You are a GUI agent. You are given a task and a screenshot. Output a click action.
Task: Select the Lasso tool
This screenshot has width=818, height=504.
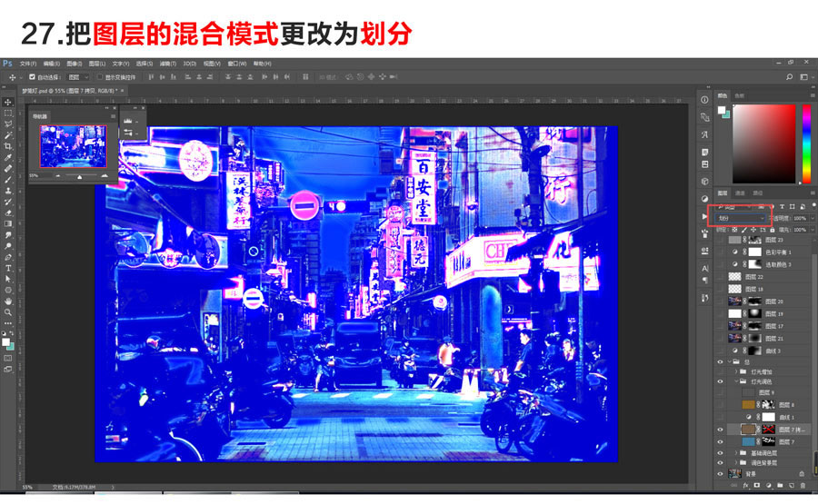click(8, 124)
